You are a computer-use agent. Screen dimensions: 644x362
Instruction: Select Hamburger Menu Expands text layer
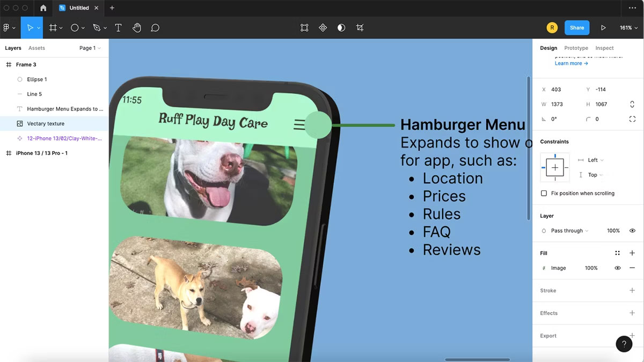click(x=54, y=109)
